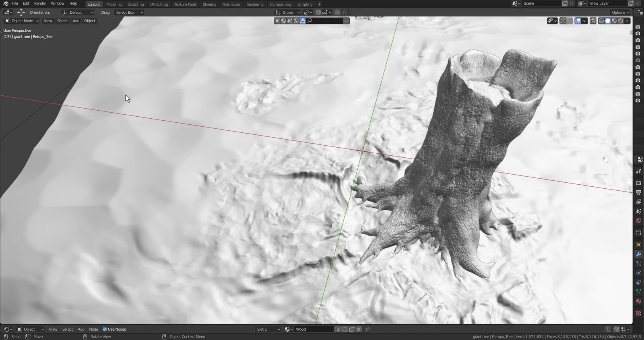Open the Modifier properties wrench tab
The width and height of the screenshot is (644, 340).
638,254
